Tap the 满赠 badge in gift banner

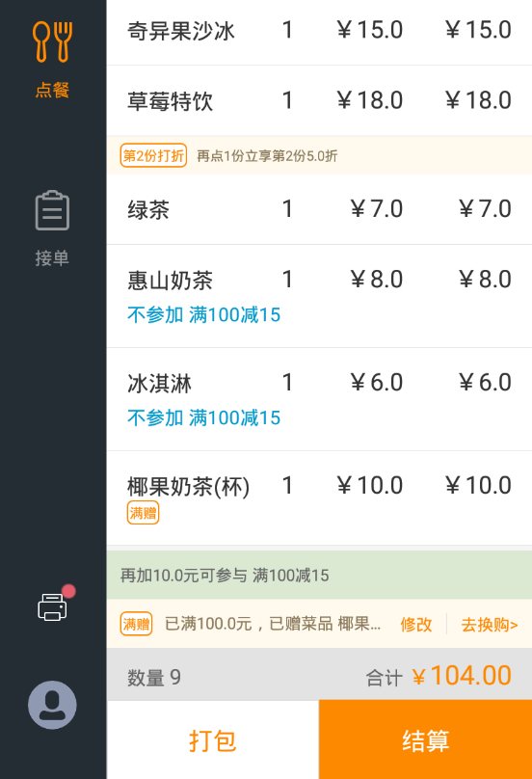coord(136,624)
